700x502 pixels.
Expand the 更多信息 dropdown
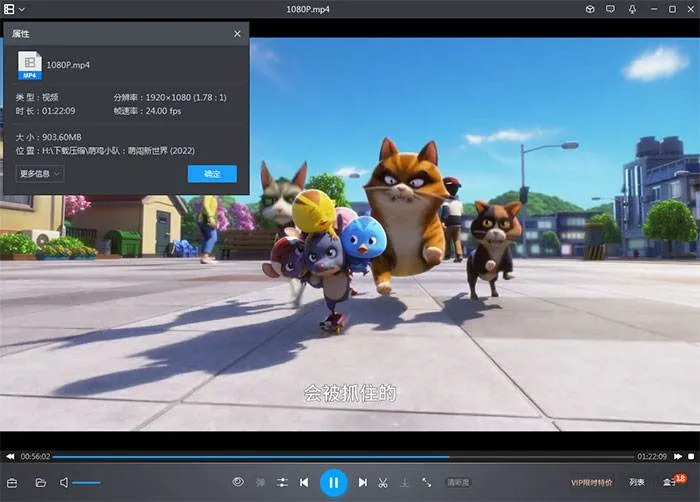tap(40, 174)
